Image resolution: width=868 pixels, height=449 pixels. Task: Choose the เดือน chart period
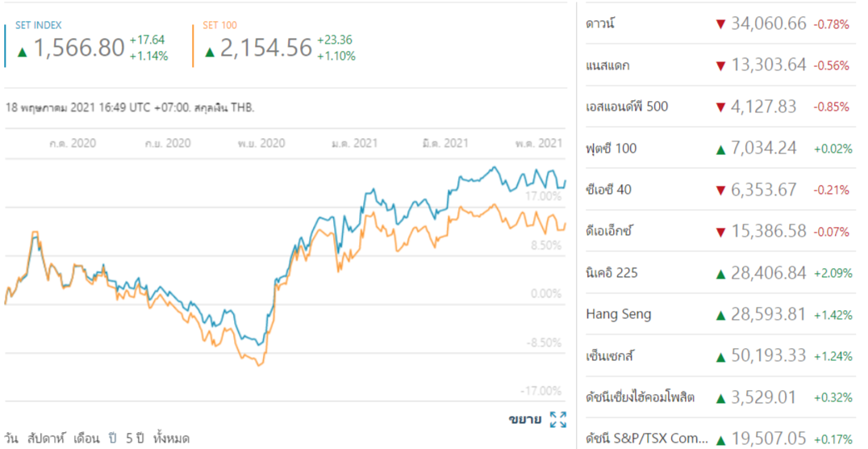coord(86,439)
